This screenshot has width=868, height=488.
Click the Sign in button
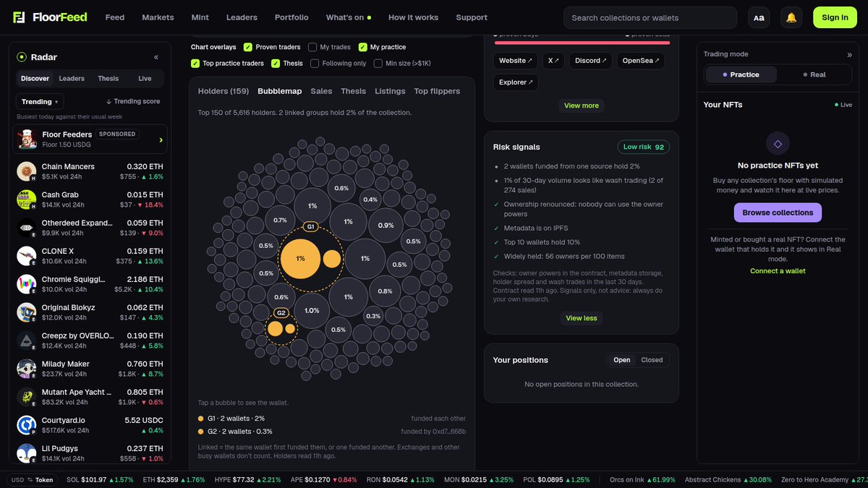point(835,17)
